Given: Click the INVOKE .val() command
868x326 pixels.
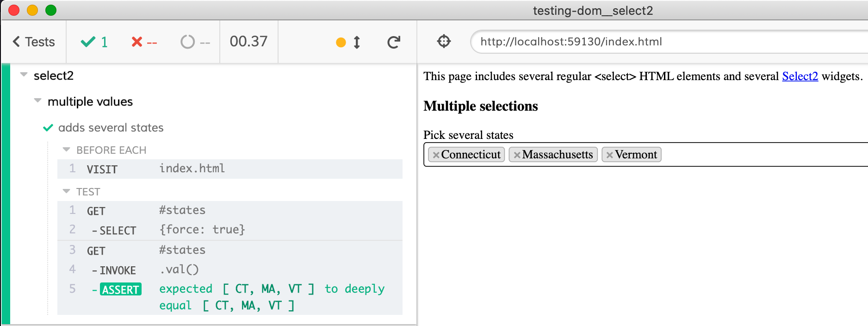Looking at the screenshot, I should point(229,270).
